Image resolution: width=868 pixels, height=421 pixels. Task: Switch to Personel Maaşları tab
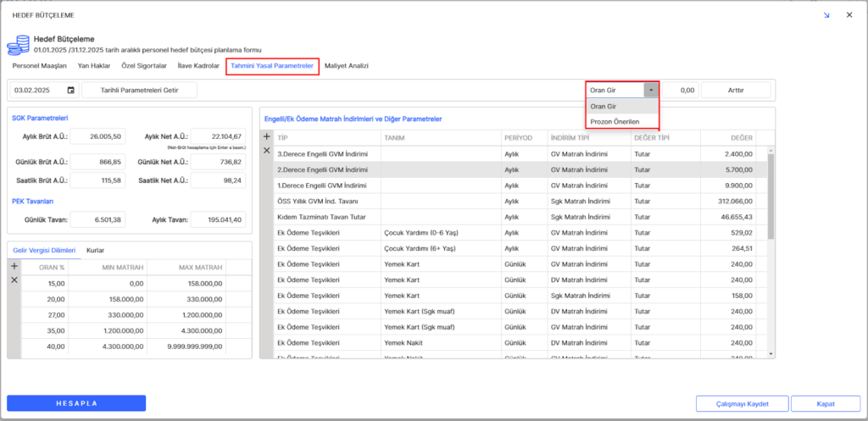point(39,65)
